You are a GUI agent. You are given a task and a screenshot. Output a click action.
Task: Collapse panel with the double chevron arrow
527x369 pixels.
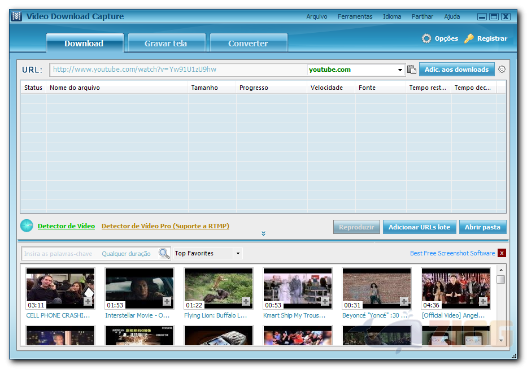264,234
